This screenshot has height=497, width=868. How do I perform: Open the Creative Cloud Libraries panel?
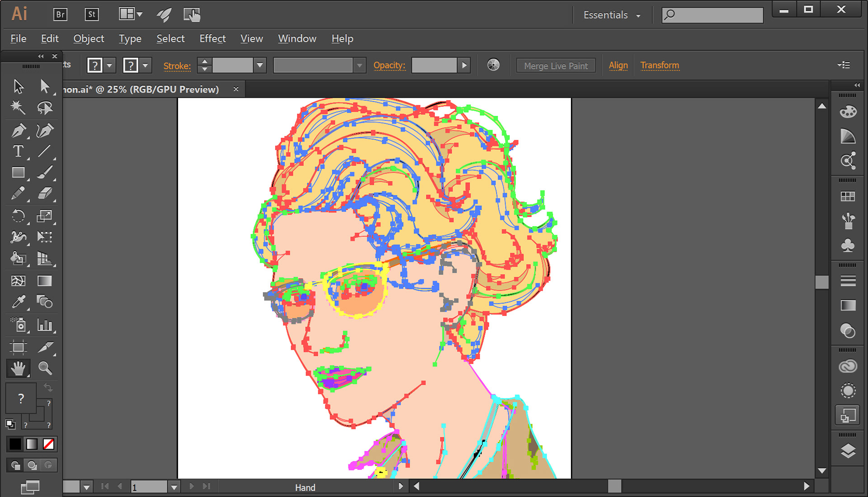click(x=848, y=366)
